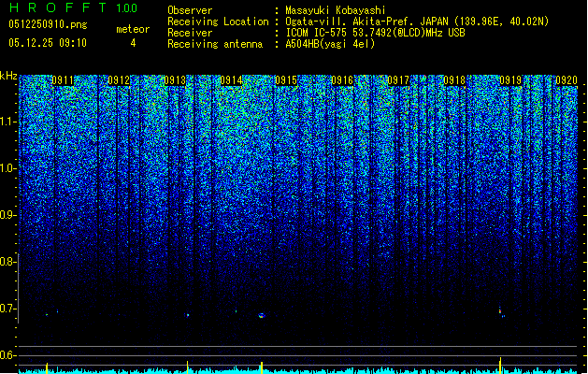The width and height of the screenshot is (588, 374).
Task: Click the 'Observer' field label
Action: coord(190,10)
